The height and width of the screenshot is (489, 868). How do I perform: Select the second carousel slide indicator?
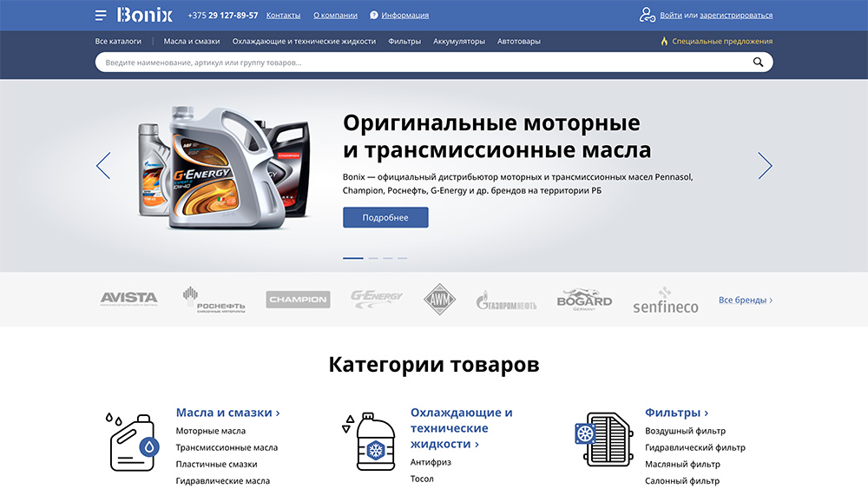[x=373, y=258]
